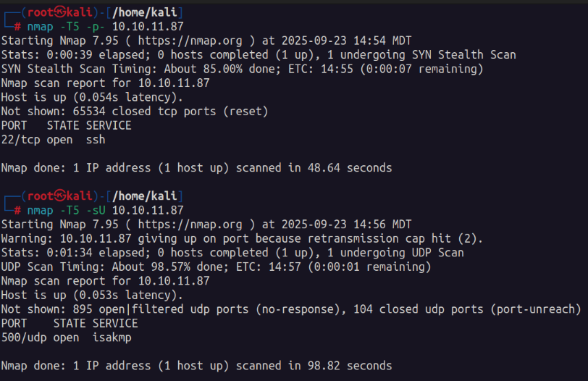Click the "SYN Stealth Scan Timing" progress line
588x381 pixels.
pos(242,69)
